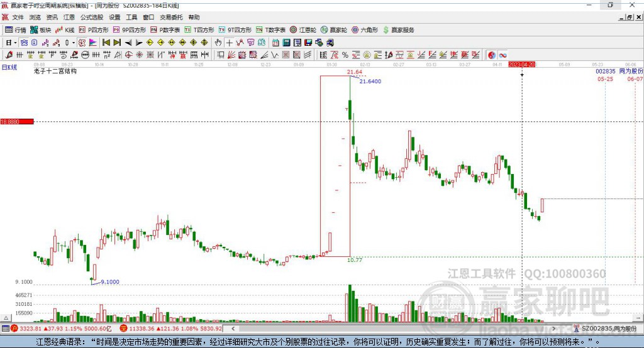Click the Shanghai index 3323.81 status entry
The image size is (644, 348).
click(61, 329)
